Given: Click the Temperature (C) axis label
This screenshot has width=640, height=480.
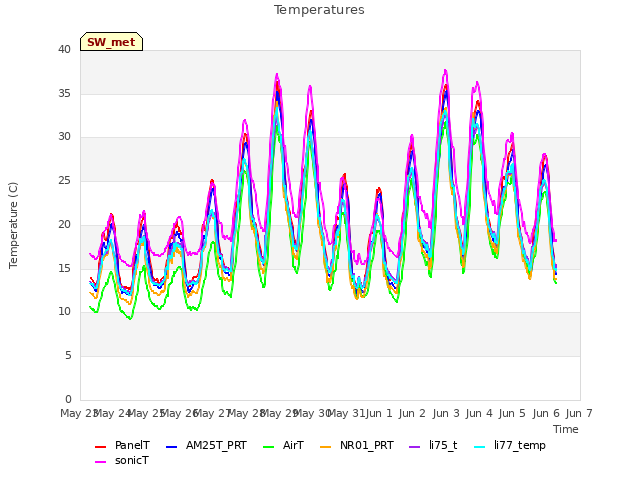Looking at the screenshot, I should (13, 225).
